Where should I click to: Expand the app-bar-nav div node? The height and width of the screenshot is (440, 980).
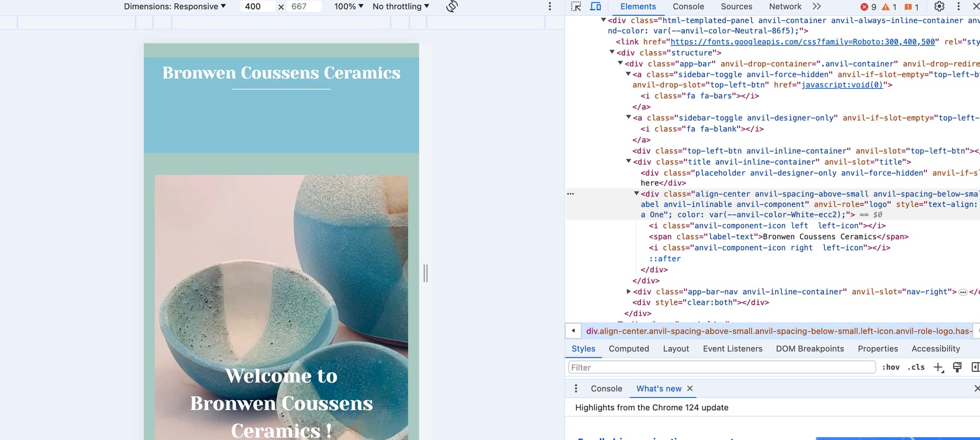click(x=628, y=291)
